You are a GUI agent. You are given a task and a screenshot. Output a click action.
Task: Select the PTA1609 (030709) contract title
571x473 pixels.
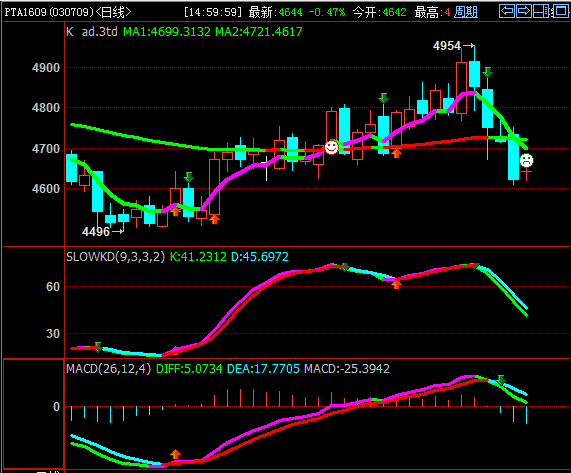(x=49, y=12)
